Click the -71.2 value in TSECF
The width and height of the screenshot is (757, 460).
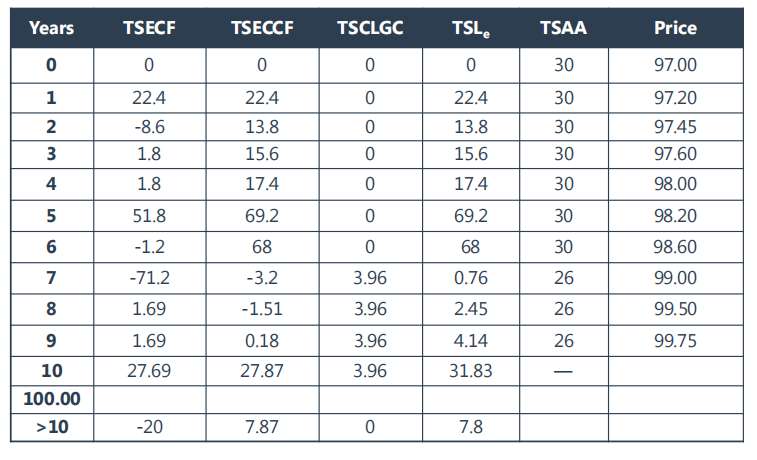coord(149,279)
